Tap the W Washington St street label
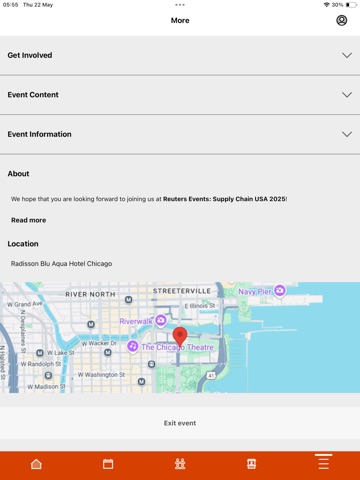This screenshot has height=480, width=360. point(101,375)
